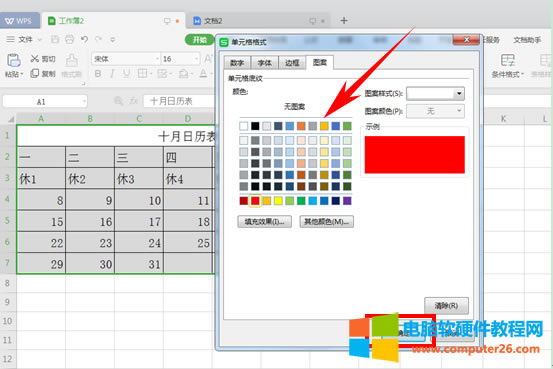Open the 图案样式 pattern style dropdown
The image size is (553, 369).
pyautogui.click(x=459, y=94)
